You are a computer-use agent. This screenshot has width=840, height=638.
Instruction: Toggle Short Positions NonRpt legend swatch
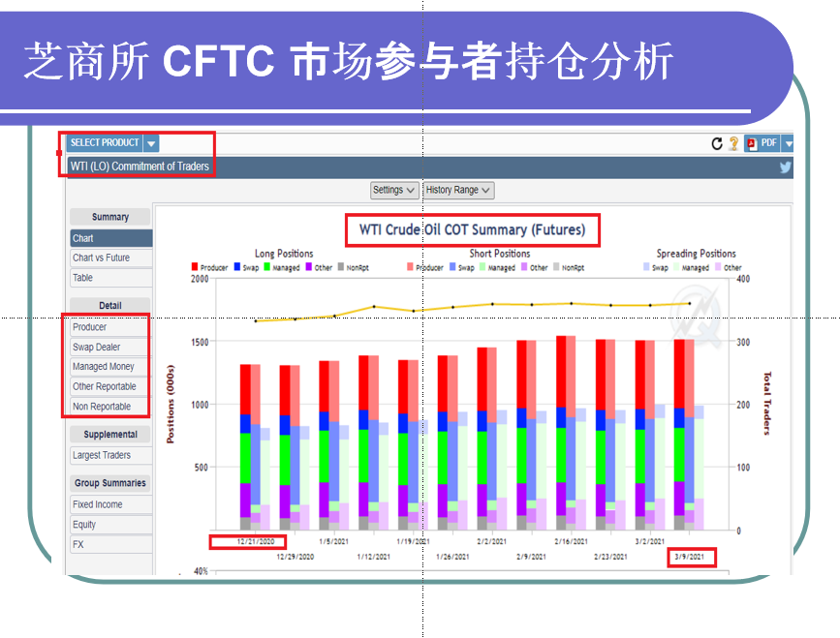(x=556, y=266)
